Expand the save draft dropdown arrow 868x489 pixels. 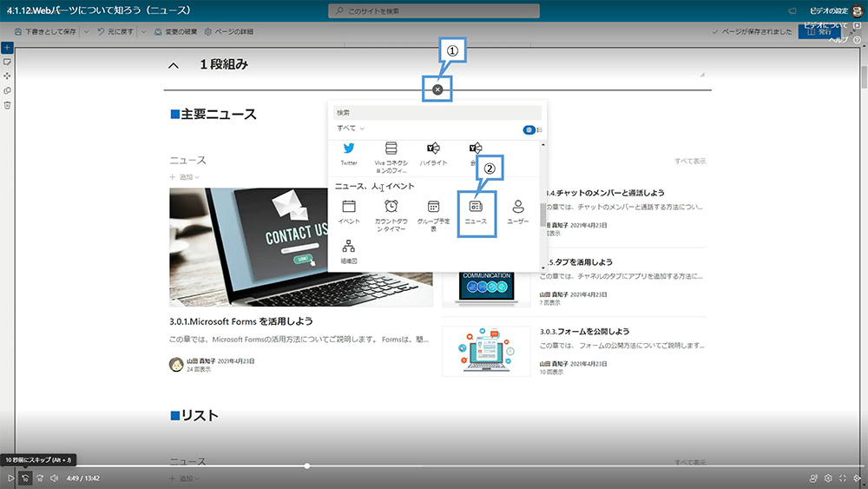click(86, 31)
